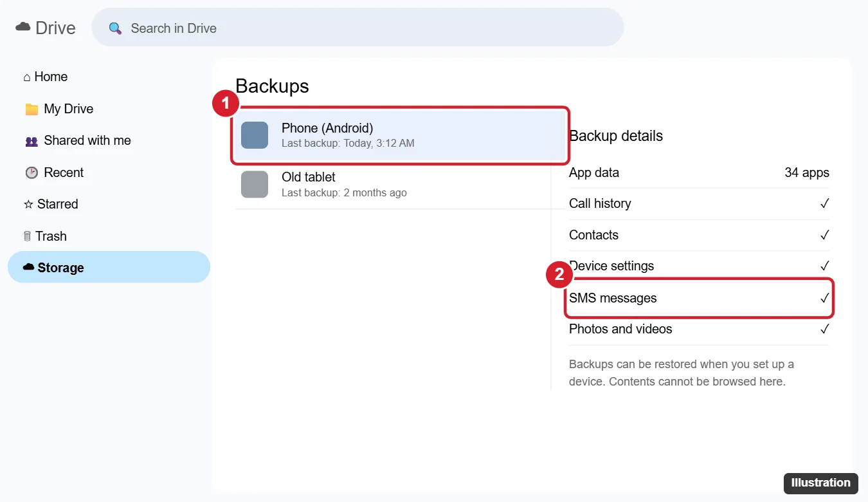Viewport: 868px width, 502px height.
Task: Open Home in the sidebar
Action: coord(109,77)
